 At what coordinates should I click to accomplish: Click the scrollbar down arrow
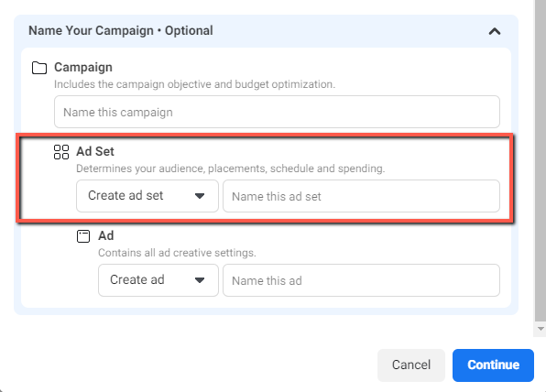point(541,329)
